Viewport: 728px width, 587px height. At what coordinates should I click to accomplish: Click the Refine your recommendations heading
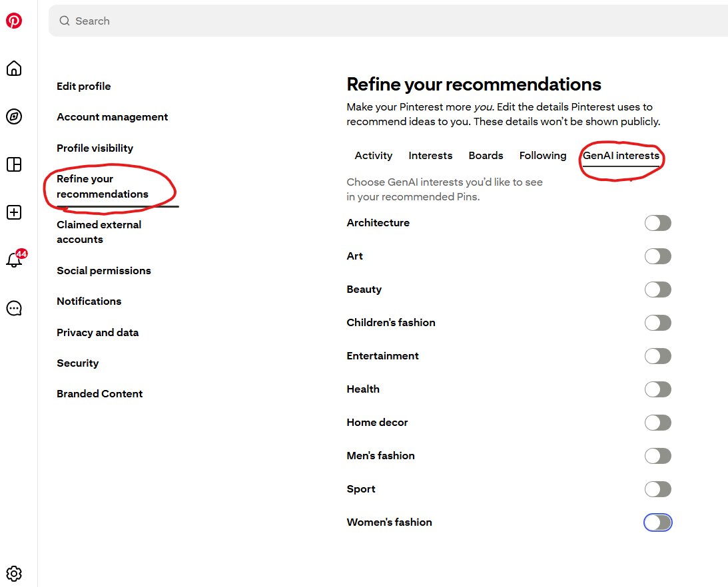point(474,85)
